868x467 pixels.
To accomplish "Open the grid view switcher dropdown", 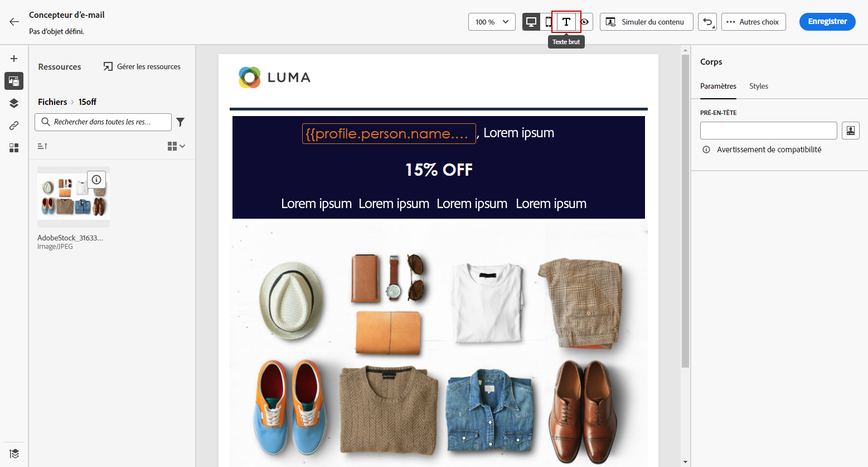I will 176,146.
